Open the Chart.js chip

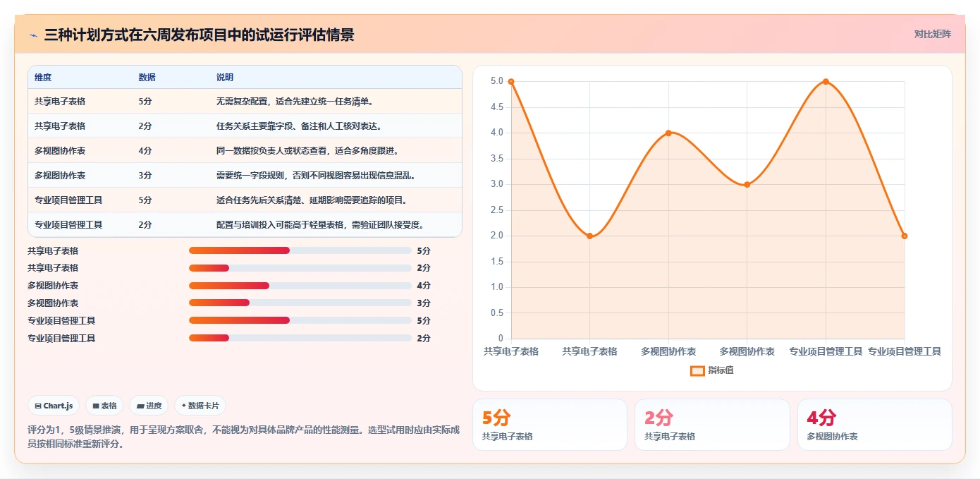pyautogui.click(x=54, y=406)
